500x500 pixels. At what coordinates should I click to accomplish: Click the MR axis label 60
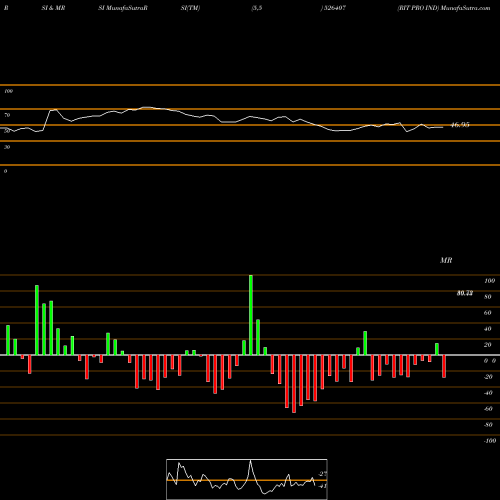click(487, 313)
